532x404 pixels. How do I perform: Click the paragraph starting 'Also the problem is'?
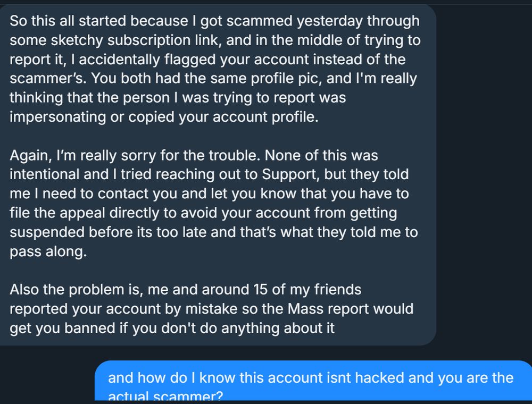coord(212,309)
